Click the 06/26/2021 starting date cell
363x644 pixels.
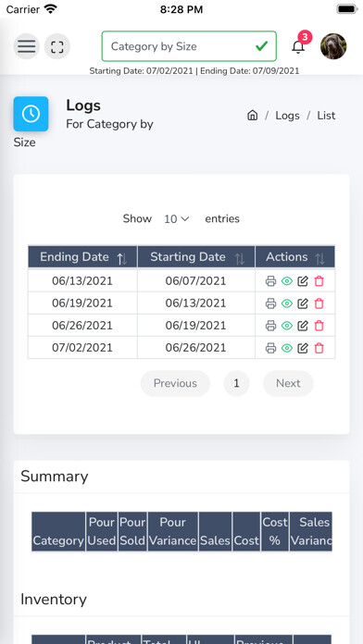tap(195, 348)
